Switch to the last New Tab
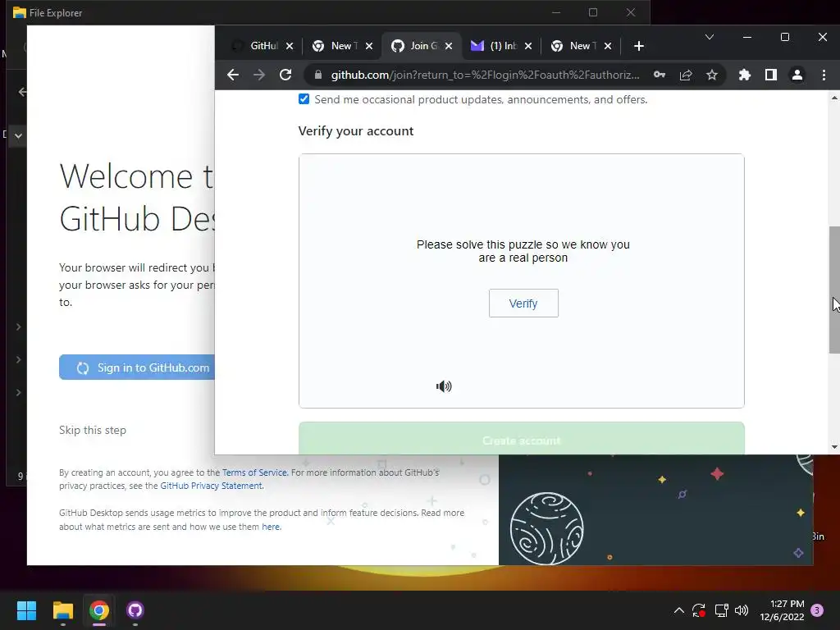 tap(580, 46)
